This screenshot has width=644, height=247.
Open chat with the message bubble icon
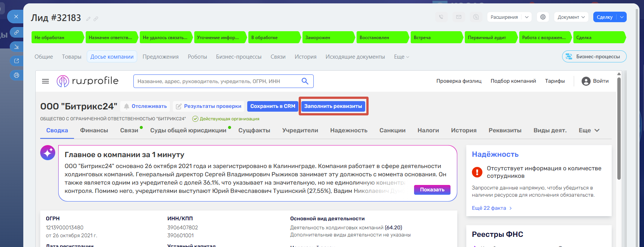[x=476, y=17]
